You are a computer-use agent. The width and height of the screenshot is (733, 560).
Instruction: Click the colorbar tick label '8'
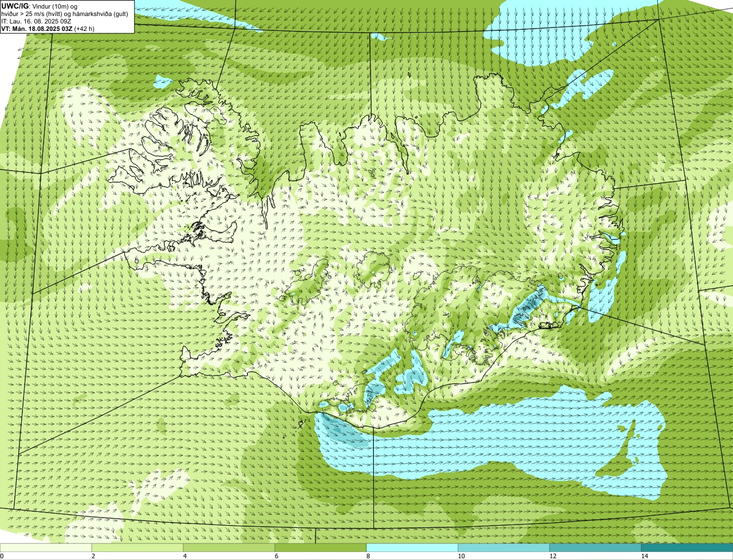pyautogui.click(x=368, y=556)
